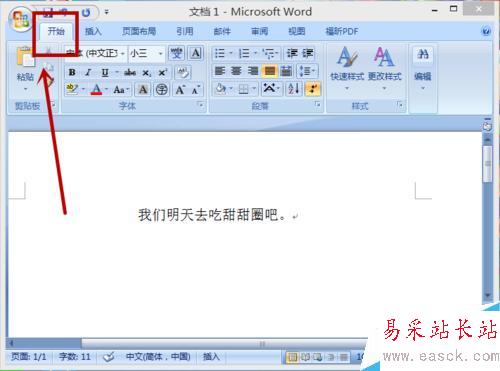Shrink font size with small A icon
Viewport: 500px width, 371px height.
(x=196, y=89)
